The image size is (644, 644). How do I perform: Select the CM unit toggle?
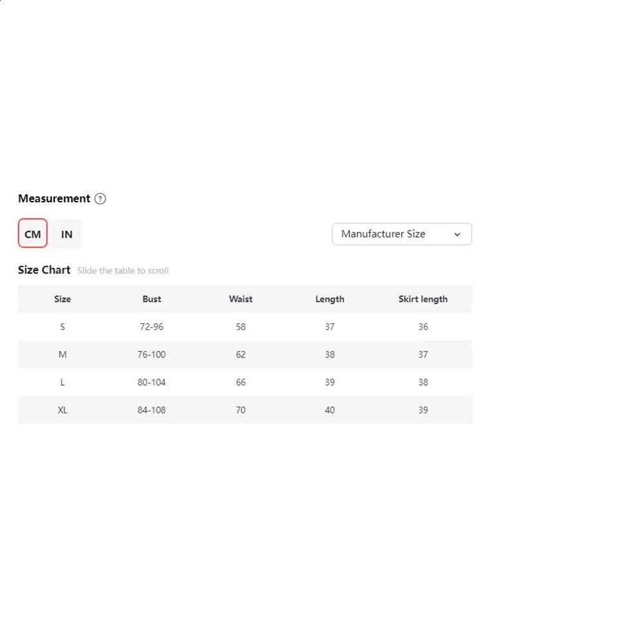pyautogui.click(x=33, y=234)
